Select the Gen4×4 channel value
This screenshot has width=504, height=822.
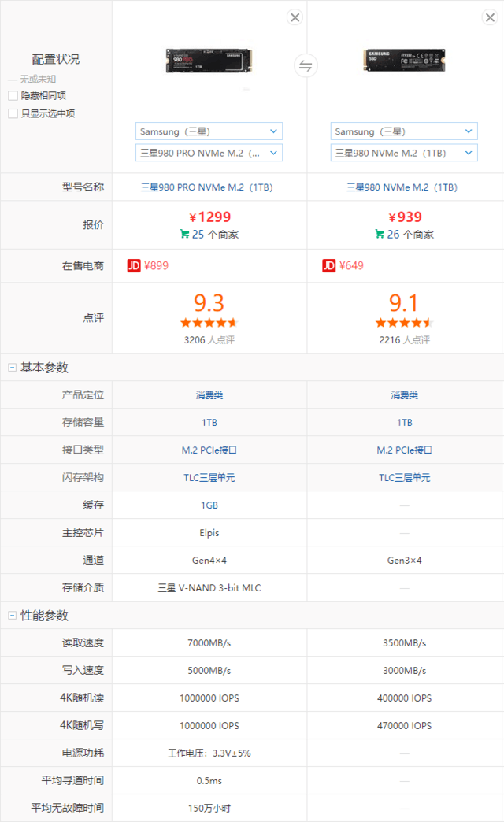click(x=209, y=561)
